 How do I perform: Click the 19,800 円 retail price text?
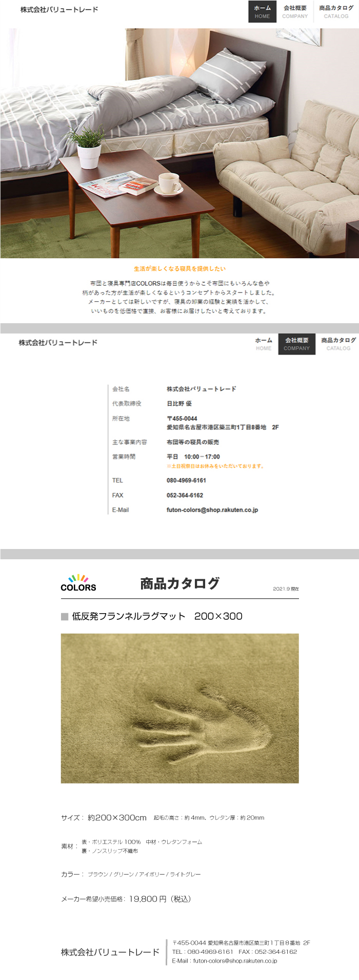click(x=159, y=899)
